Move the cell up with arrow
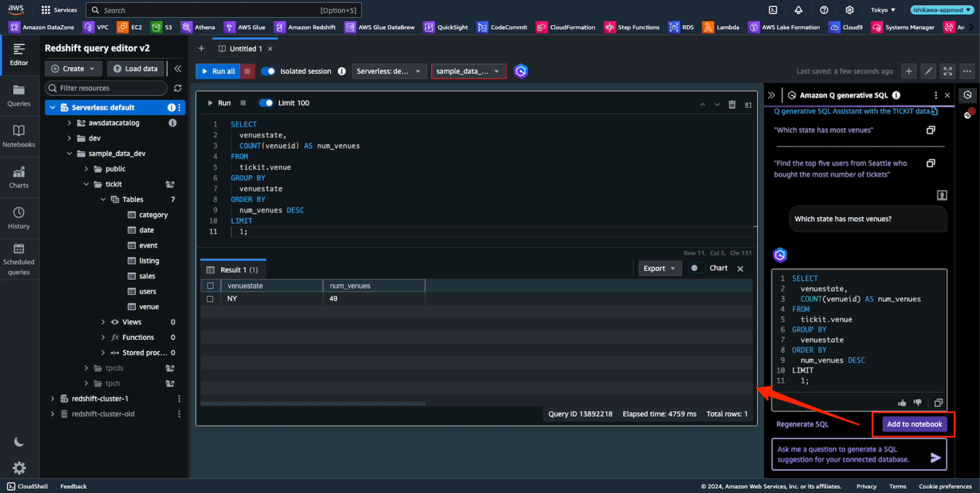The width and height of the screenshot is (980, 493). click(x=702, y=104)
